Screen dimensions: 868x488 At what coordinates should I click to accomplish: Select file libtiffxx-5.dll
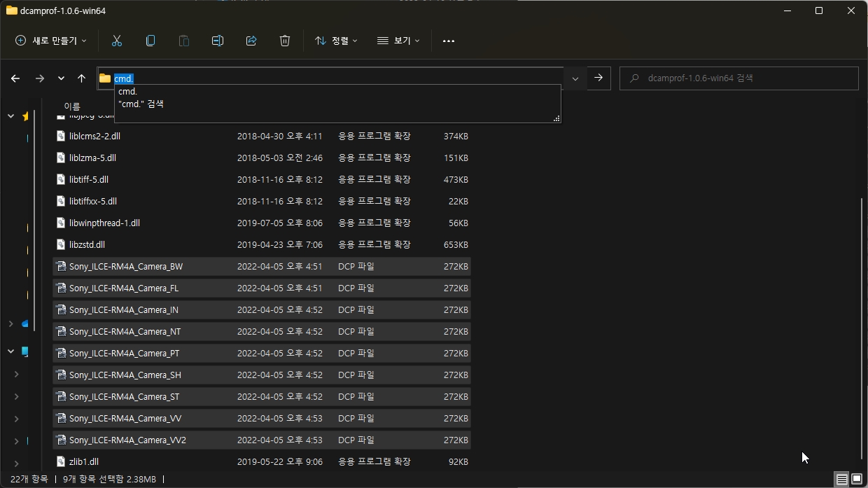click(262, 202)
